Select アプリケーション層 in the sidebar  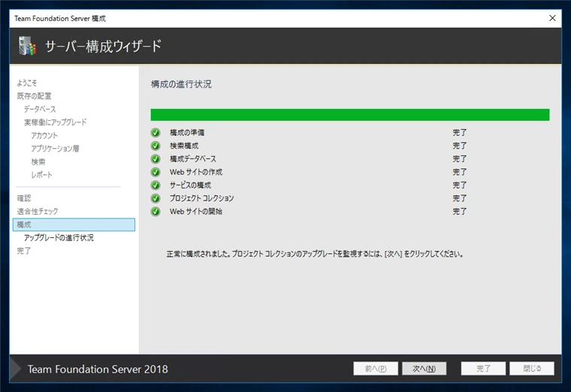55,149
